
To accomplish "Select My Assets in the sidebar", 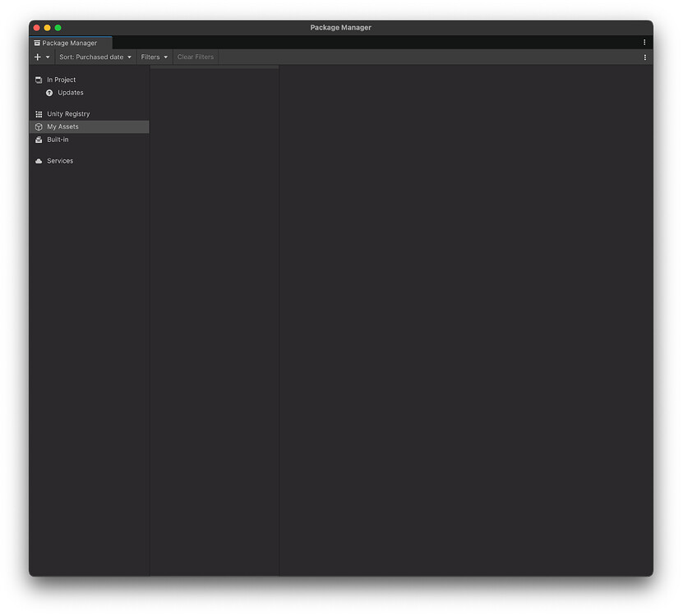I will pos(63,126).
